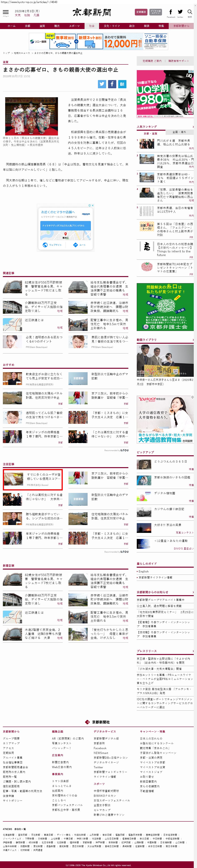Open 「びわ湖大津・光秀大博覧会」開催 release

pyautogui.click(x=159, y=669)
